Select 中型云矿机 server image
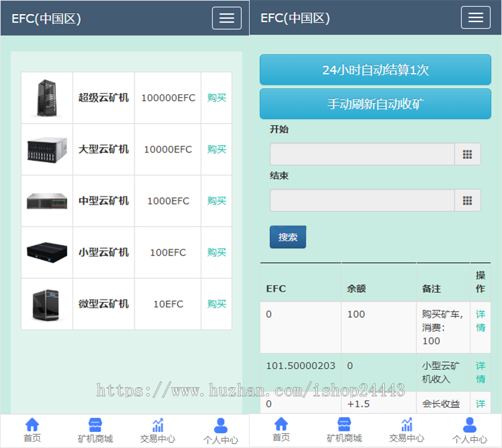Image resolution: width=502 pixels, height=448 pixels. tap(47, 201)
